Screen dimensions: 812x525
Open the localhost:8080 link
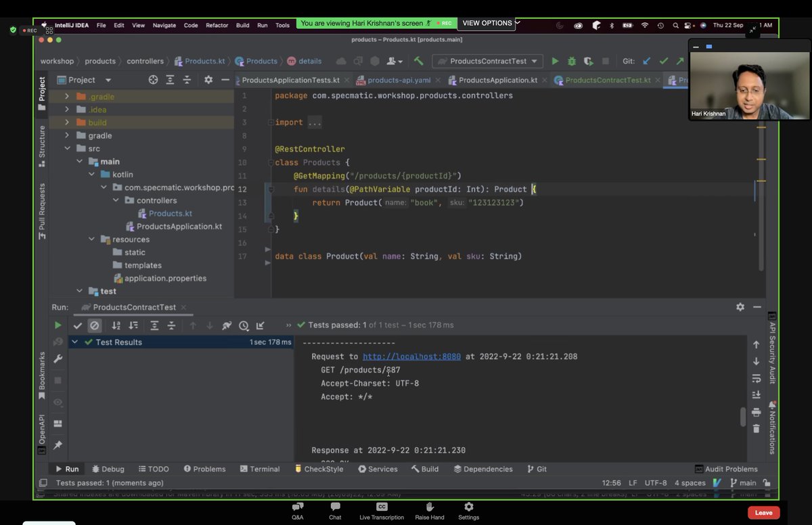[411, 357]
